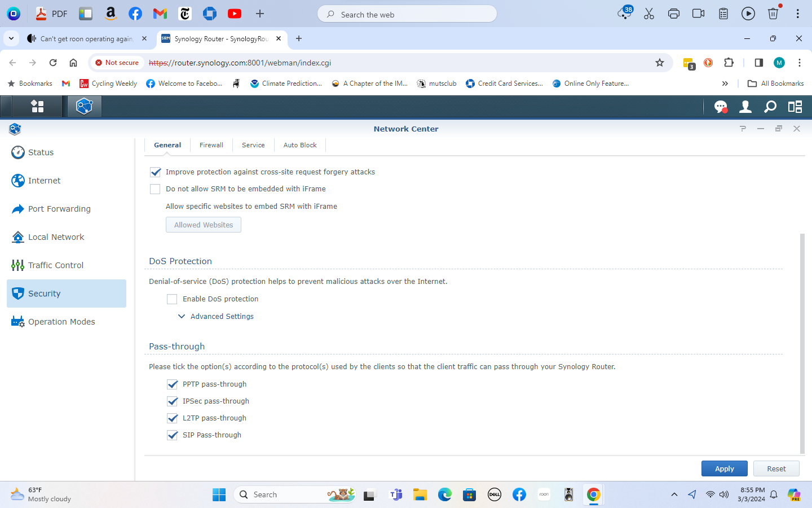Open File Explorer from the taskbar
Image resolution: width=812 pixels, height=508 pixels.
[x=420, y=494]
